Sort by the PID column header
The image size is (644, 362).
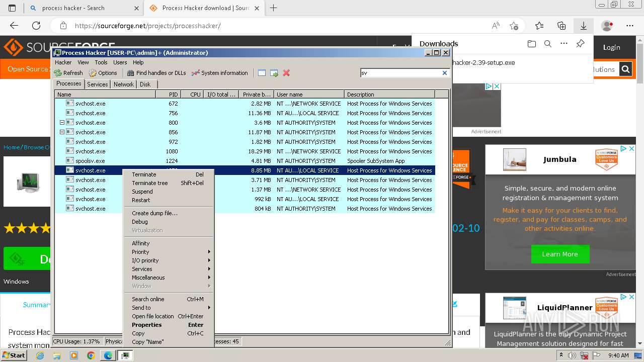pyautogui.click(x=168, y=95)
